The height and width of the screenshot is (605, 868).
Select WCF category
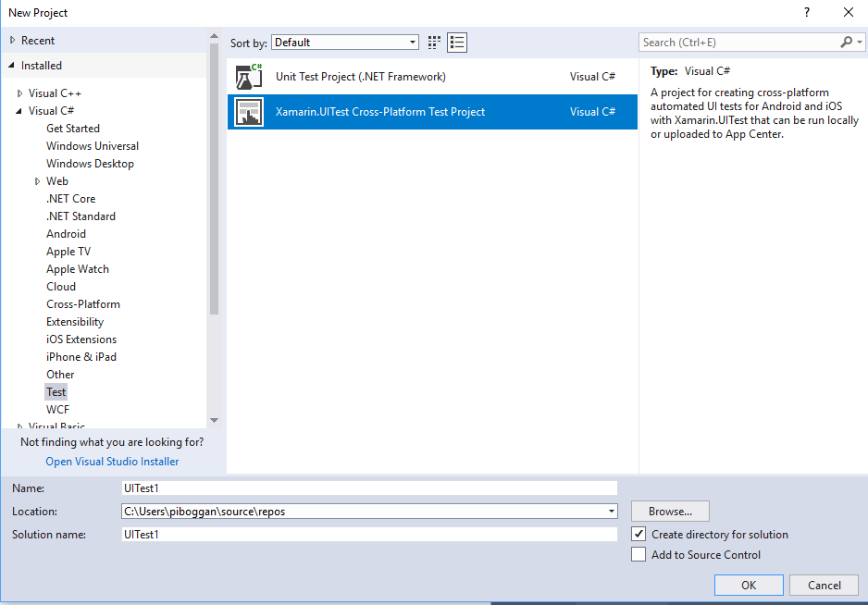click(x=58, y=410)
